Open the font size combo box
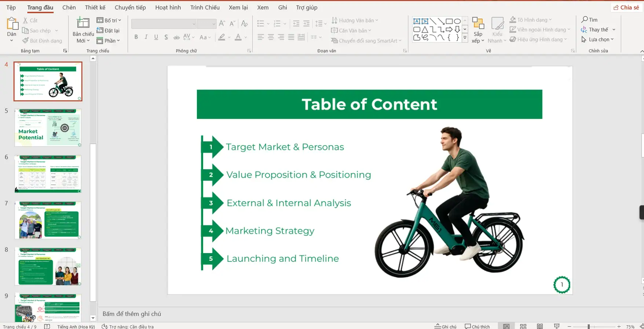 [206, 24]
